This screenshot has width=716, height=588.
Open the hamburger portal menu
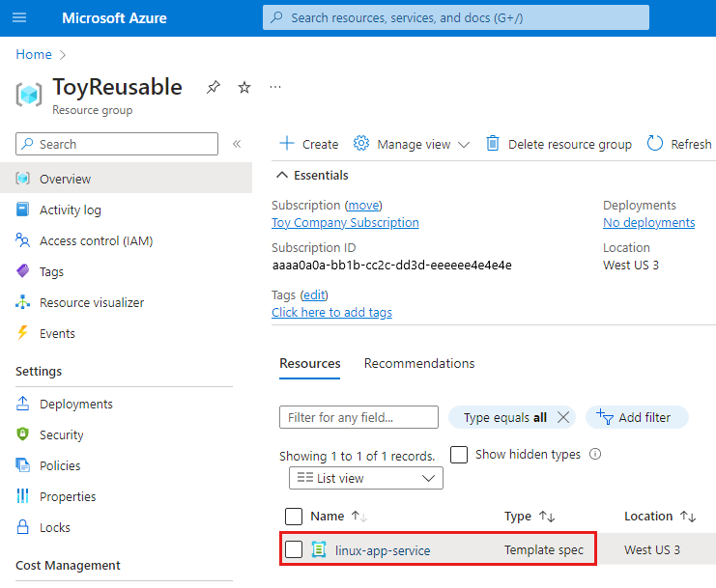coord(19,17)
